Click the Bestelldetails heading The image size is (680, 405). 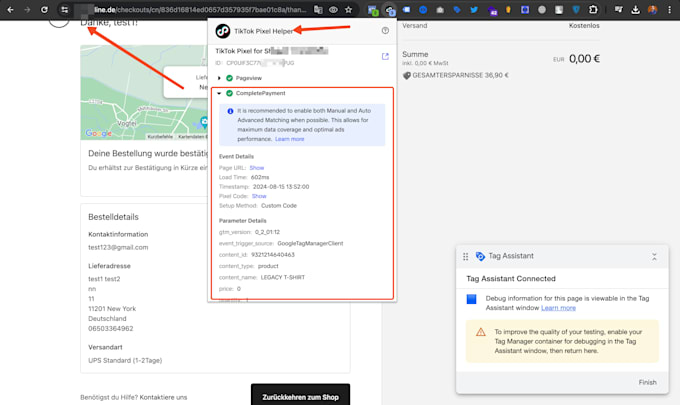[113, 217]
